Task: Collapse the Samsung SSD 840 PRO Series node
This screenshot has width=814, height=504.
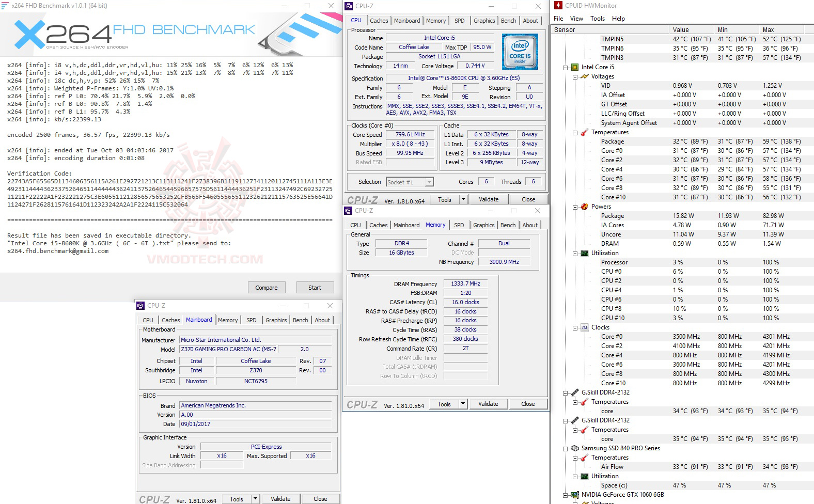Action: (x=566, y=448)
